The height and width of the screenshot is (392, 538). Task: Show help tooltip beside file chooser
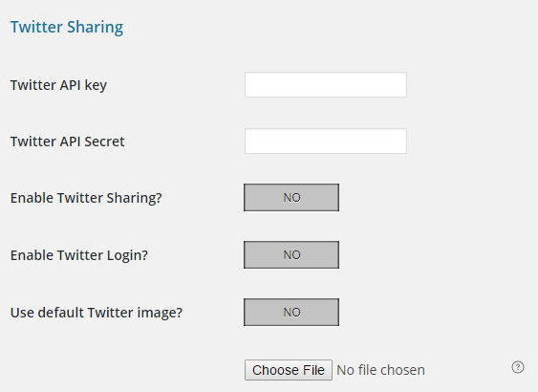(x=517, y=367)
